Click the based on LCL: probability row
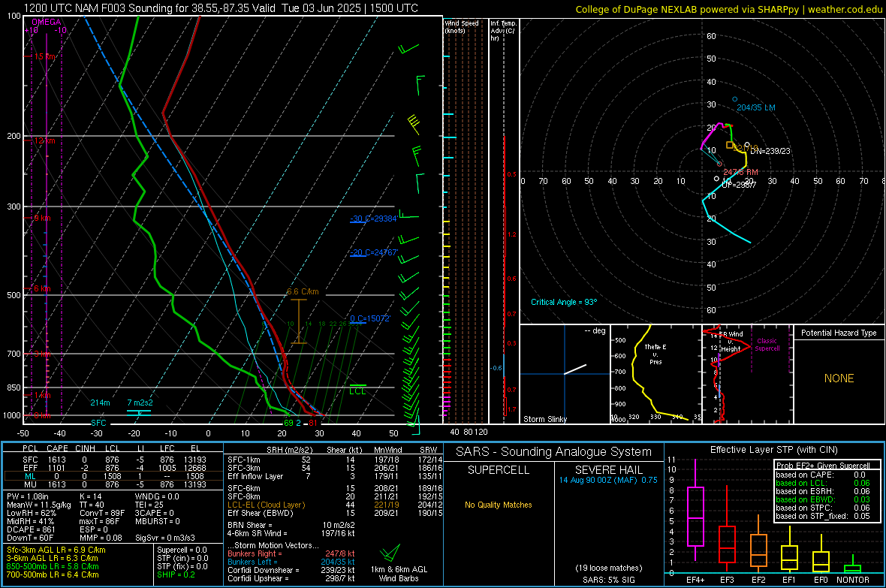The image size is (886, 588). pos(823,483)
